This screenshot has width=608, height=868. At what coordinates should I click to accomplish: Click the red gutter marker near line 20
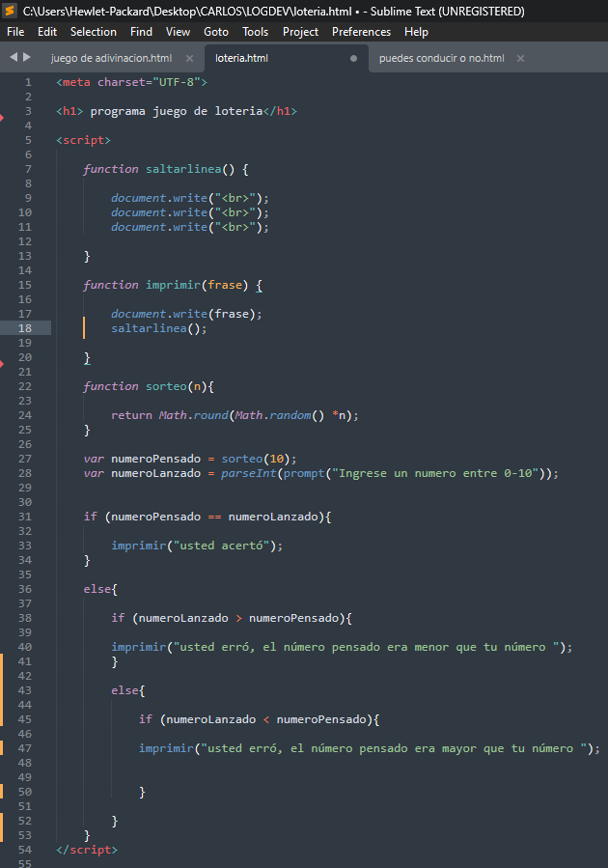tap(2, 364)
